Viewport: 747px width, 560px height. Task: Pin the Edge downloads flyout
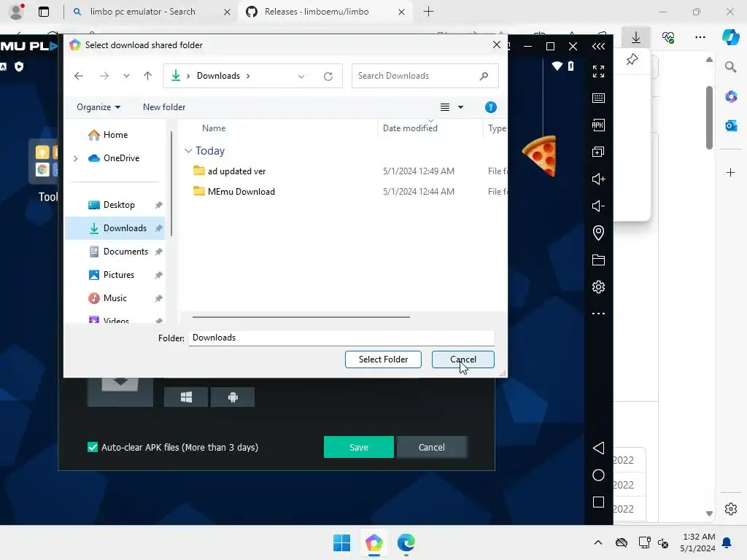[632, 60]
